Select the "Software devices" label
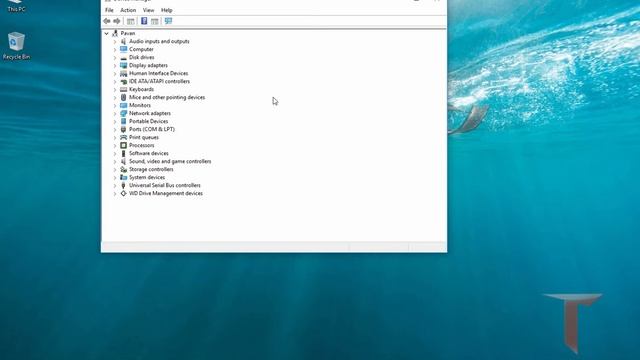This screenshot has height=360, width=640. click(x=149, y=153)
